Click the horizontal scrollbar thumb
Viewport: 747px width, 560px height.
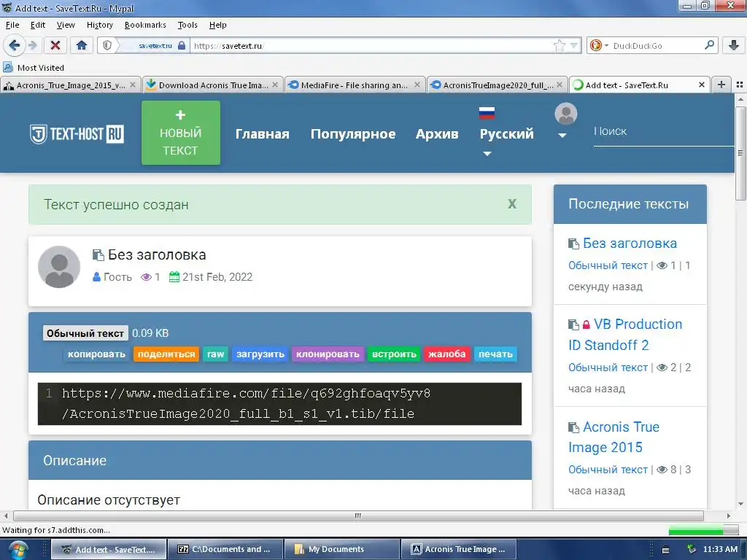358,516
